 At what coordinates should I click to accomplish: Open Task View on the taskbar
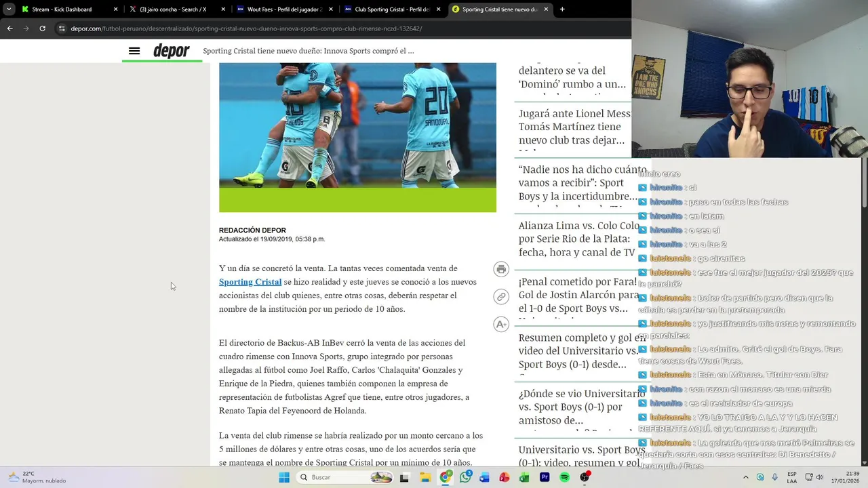point(405,477)
